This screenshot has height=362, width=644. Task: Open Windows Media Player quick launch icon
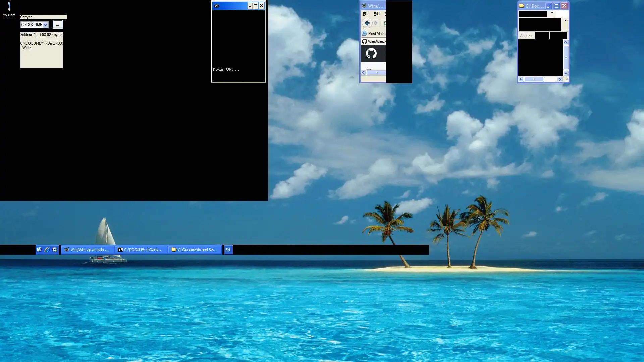pos(55,250)
